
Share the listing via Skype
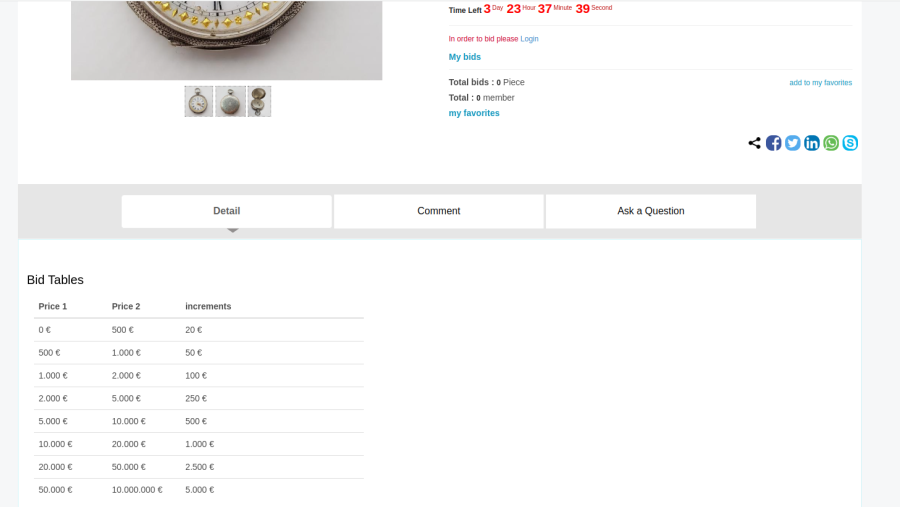[x=850, y=143]
